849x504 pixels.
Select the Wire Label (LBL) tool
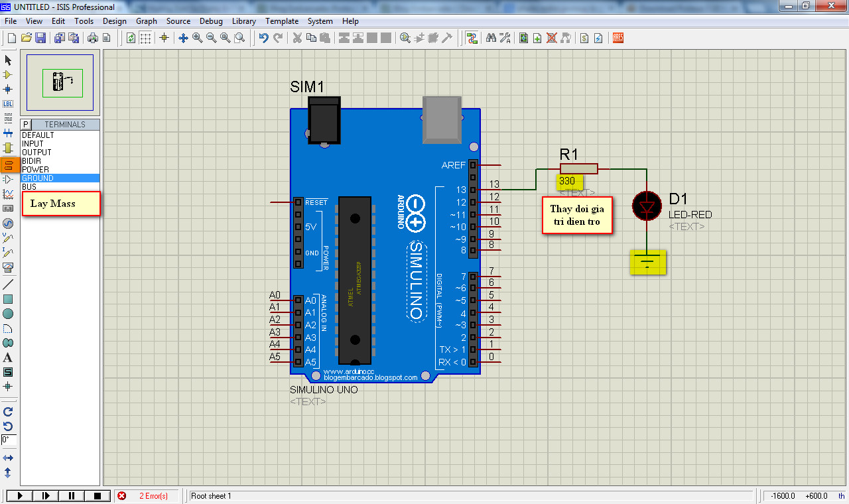click(x=8, y=103)
